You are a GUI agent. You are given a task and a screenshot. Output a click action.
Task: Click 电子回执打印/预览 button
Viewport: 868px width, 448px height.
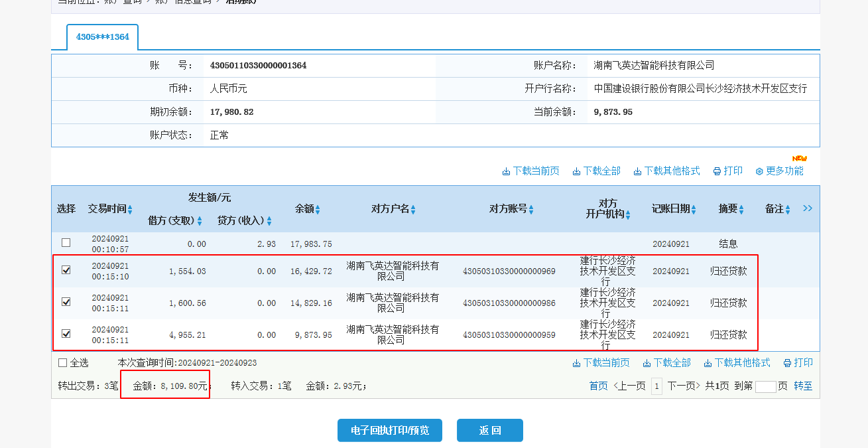pyautogui.click(x=390, y=430)
